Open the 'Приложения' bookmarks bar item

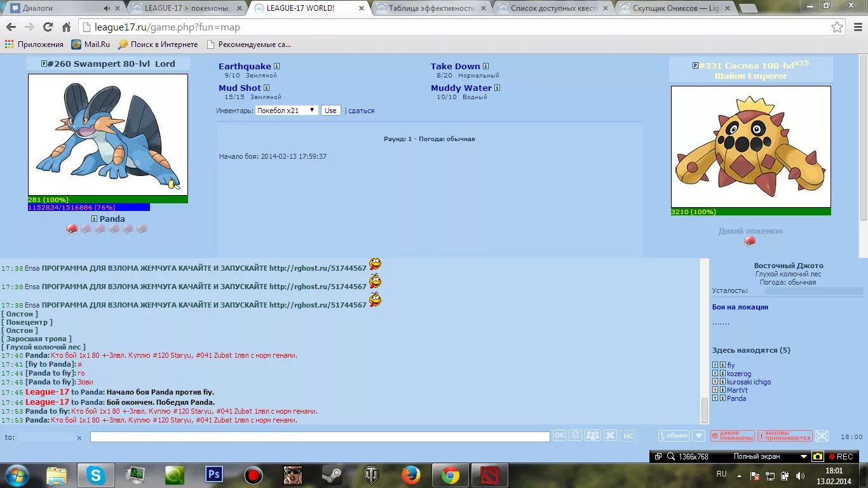point(34,44)
